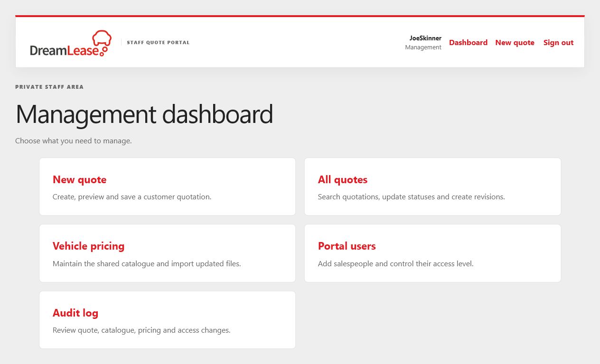Click the JoeSkinner username in header
600x364 pixels.
[425, 38]
